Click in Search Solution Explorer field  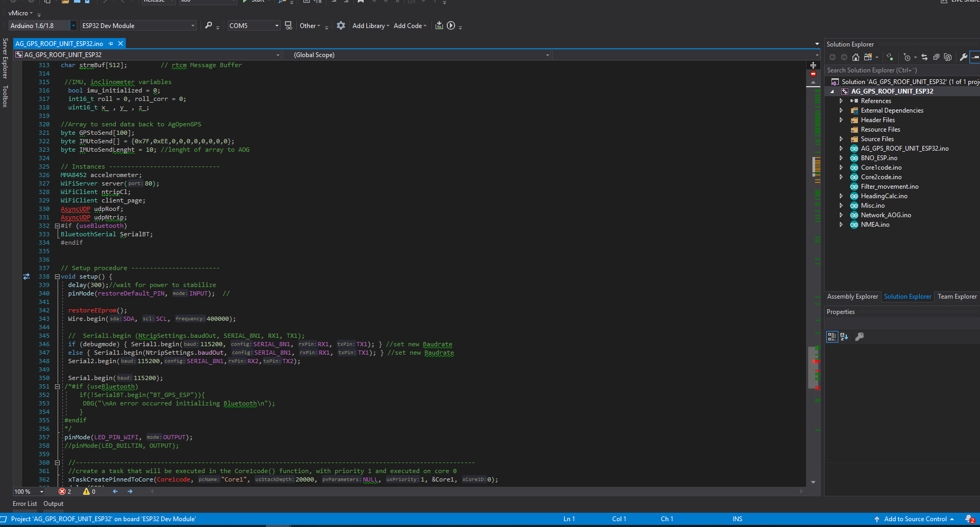click(902, 70)
